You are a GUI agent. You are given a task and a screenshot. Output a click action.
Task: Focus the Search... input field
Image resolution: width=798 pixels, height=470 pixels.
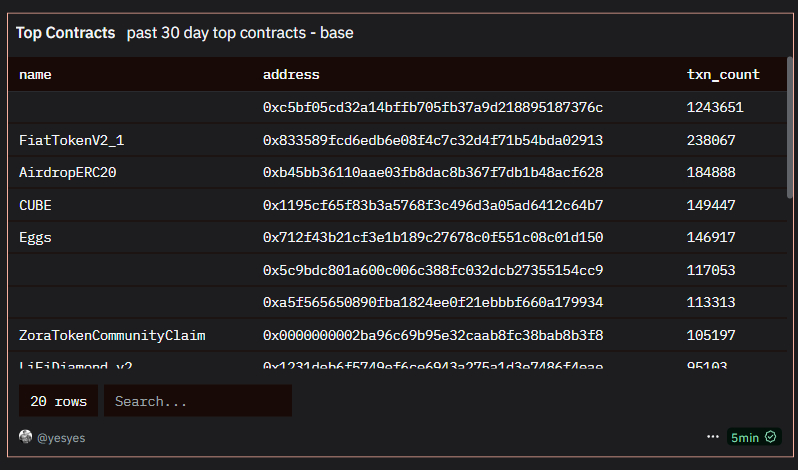[x=198, y=401]
